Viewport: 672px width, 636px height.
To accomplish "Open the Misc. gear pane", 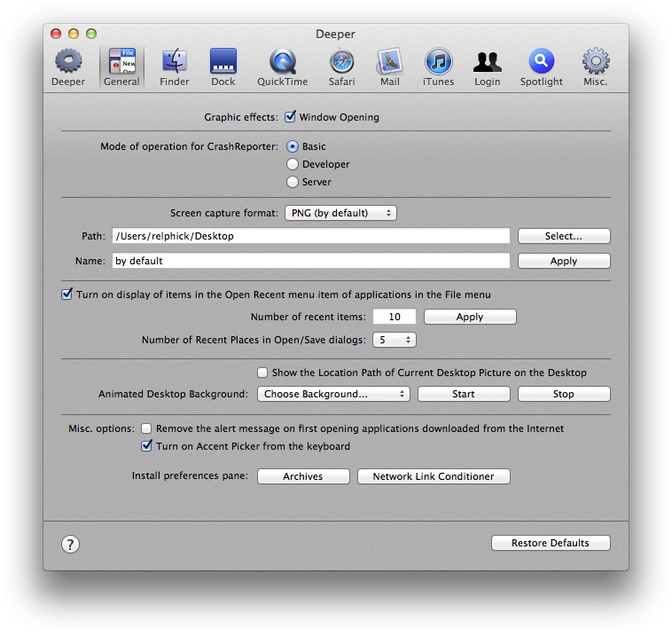I will pyautogui.click(x=595, y=67).
